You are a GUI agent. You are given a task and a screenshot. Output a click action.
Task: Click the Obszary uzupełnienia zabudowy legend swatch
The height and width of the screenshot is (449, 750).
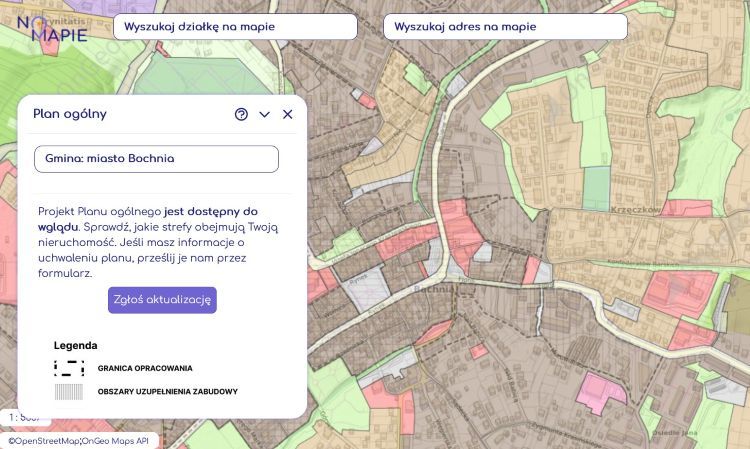tap(69, 392)
